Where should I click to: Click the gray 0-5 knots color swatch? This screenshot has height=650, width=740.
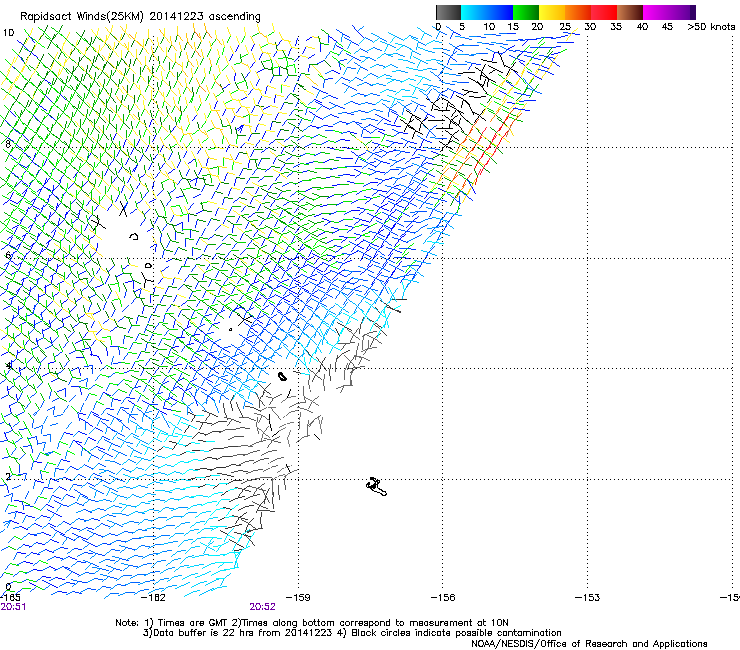[x=448, y=12]
